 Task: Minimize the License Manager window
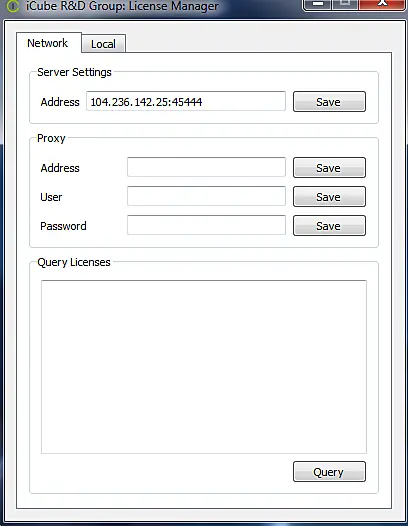click(317, 5)
